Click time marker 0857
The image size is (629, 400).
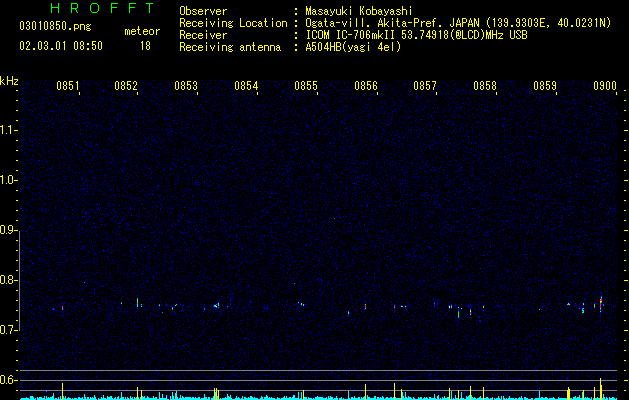(425, 86)
